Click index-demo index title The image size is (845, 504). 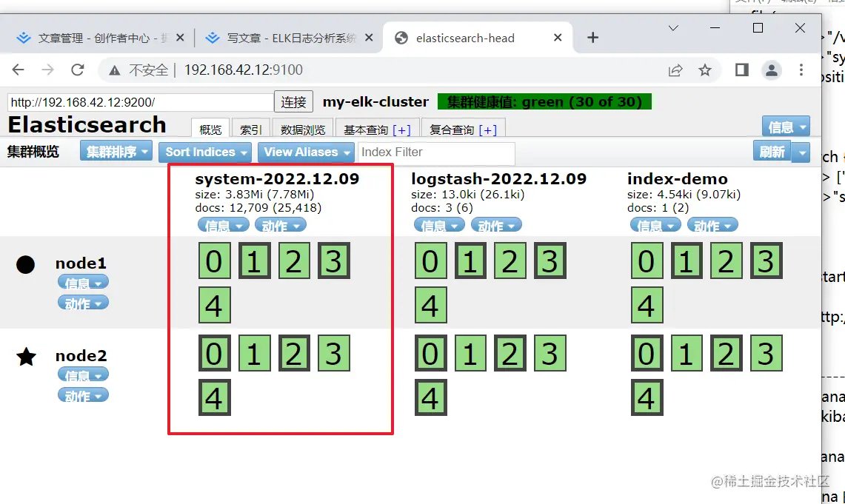pos(678,179)
